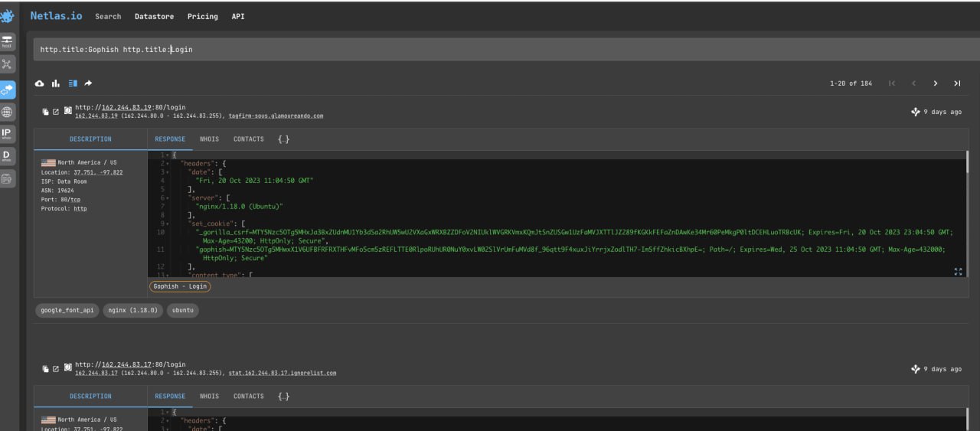Open the bar chart statistics icon
Image resolution: width=980 pixels, height=431 pixels.
coord(56,83)
